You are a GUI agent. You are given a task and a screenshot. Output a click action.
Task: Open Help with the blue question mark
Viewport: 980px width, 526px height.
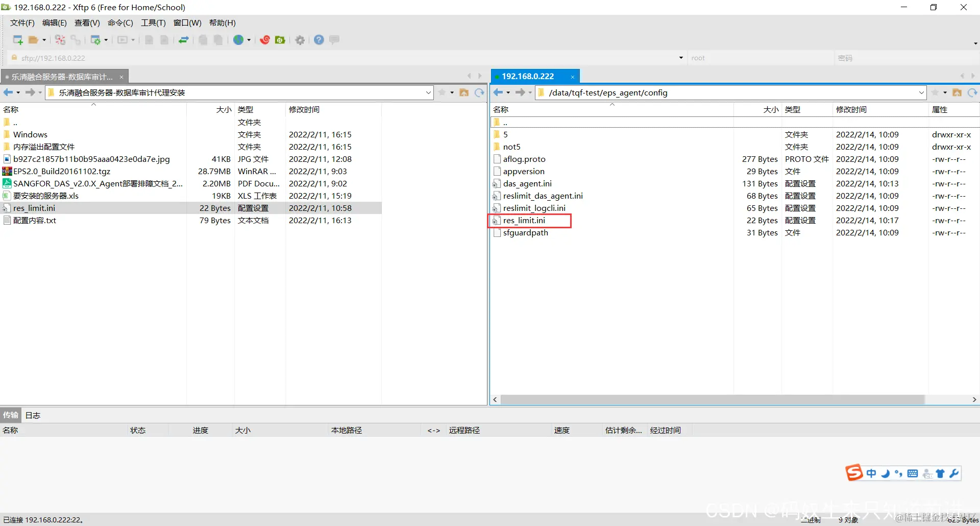(x=319, y=40)
